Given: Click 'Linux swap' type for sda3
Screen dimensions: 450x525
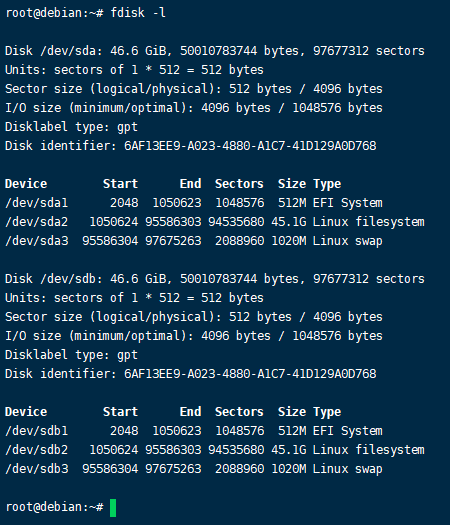Looking at the screenshot, I should pos(348,241).
